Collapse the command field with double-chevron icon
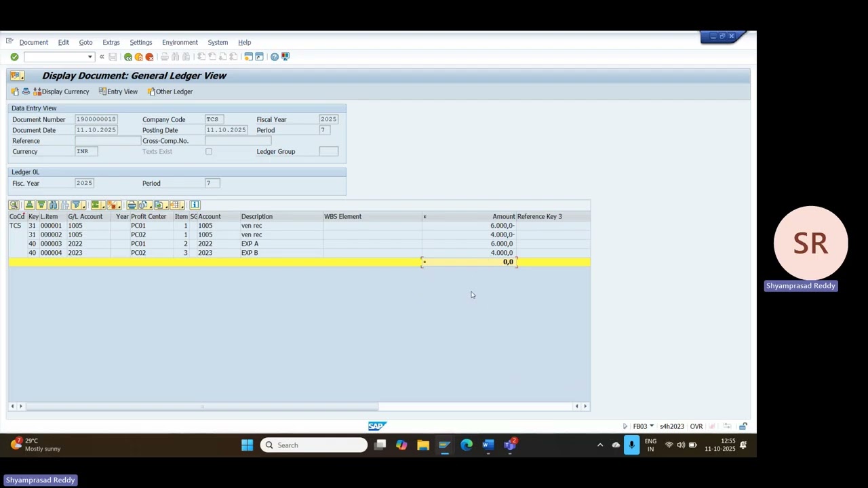 pos(102,57)
